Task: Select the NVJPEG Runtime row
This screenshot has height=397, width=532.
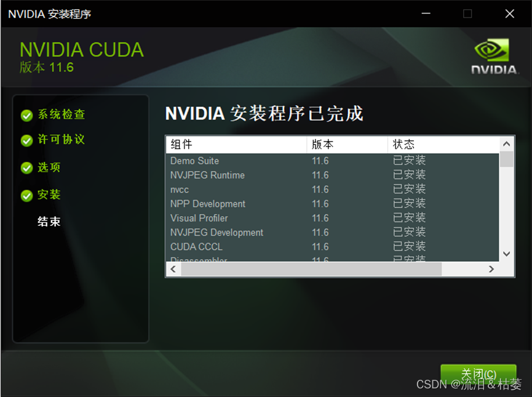Action: (333, 175)
